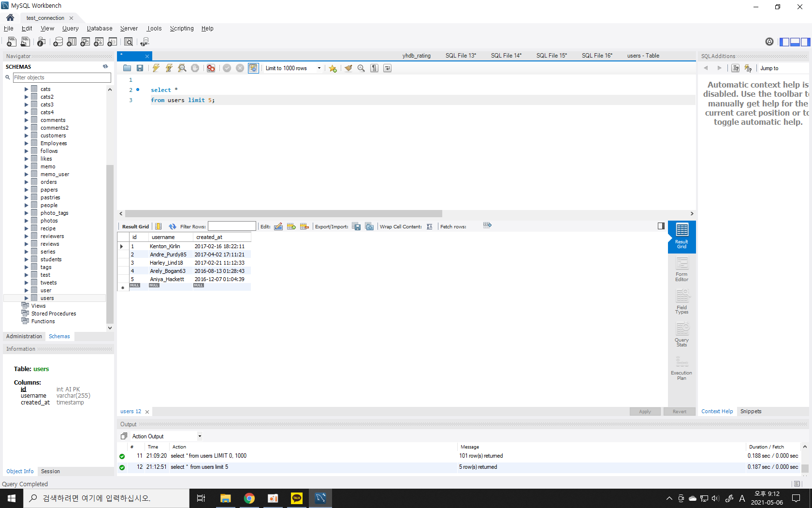Screen dimensions: 812x508
Task: Beautify query with the broom icon
Action: click(348, 68)
